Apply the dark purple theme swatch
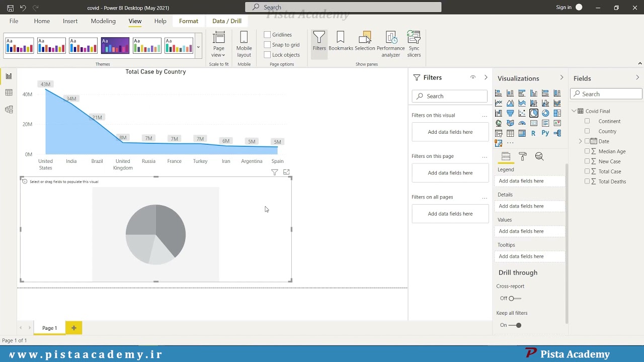This screenshot has width=644, height=362. click(x=115, y=46)
